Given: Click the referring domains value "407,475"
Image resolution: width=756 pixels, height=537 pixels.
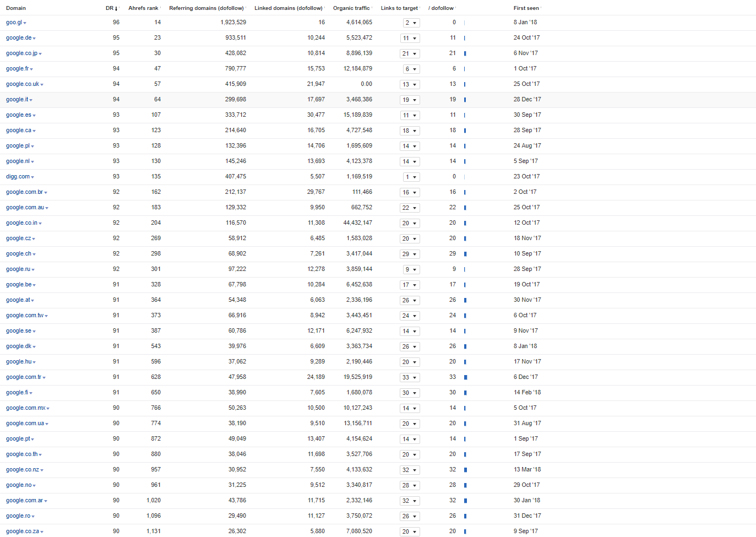Looking at the screenshot, I should 236,176.
